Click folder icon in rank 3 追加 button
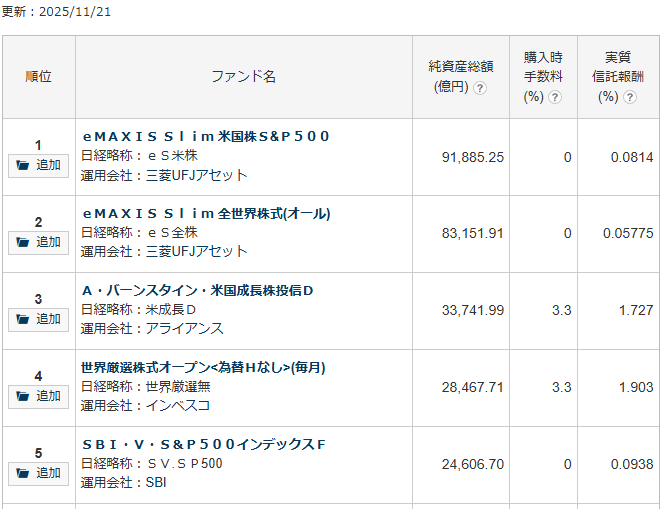Viewport: 662px width, 509px height. coord(23,319)
